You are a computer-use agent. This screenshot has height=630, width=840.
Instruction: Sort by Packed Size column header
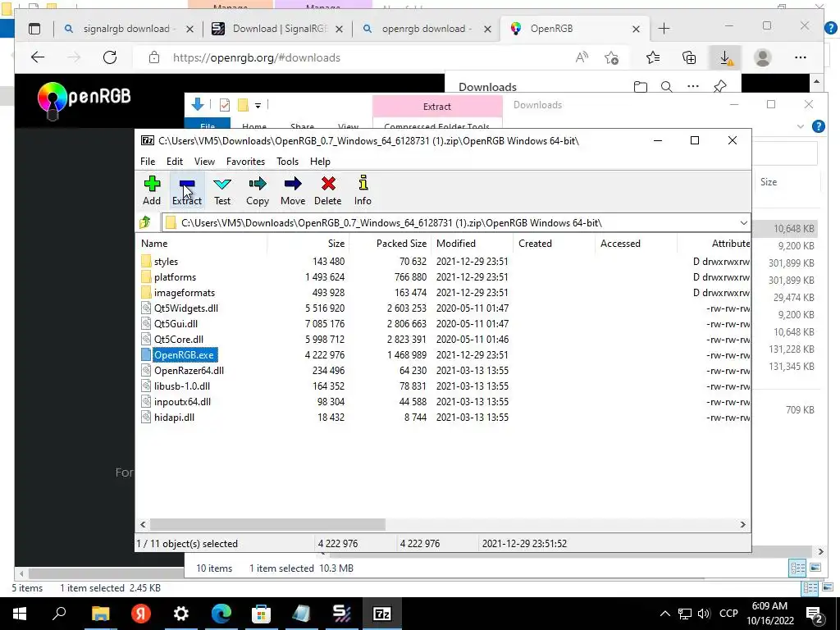(390, 243)
